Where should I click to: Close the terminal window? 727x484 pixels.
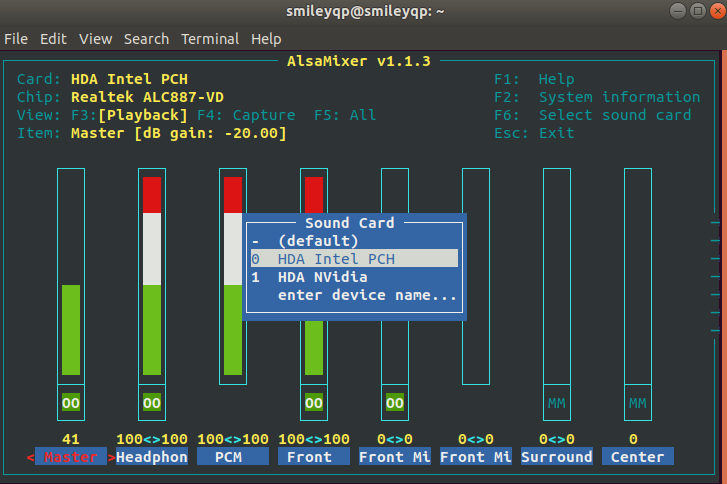point(718,11)
